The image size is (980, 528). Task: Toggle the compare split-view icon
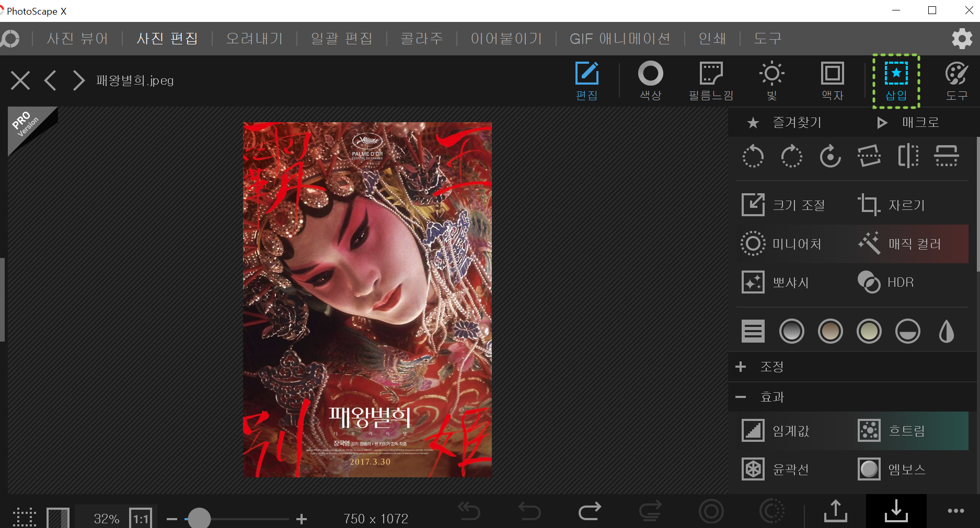coord(58,518)
